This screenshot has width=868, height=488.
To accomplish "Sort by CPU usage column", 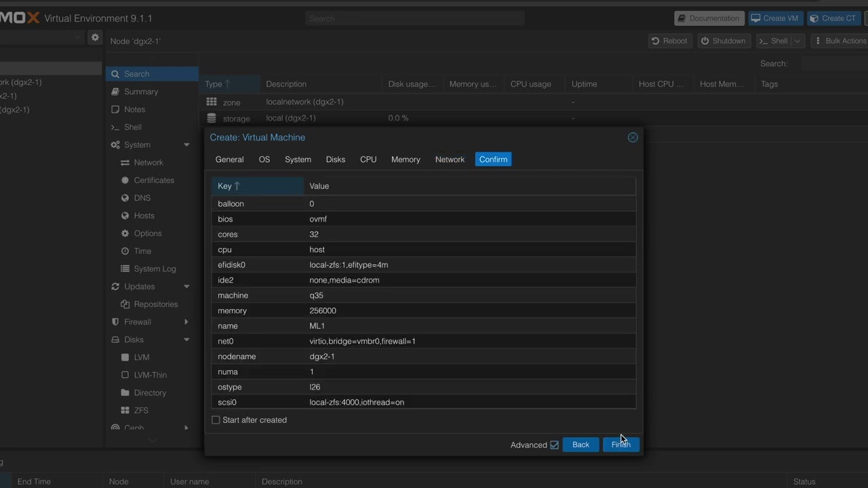I will (x=534, y=84).
